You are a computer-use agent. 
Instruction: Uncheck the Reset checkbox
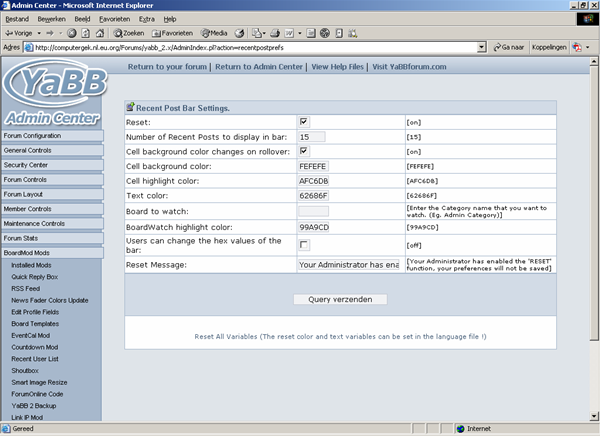tap(304, 122)
